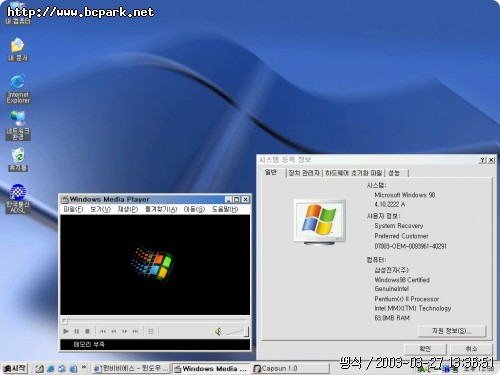Viewport: 500px width, 375px height.
Task: Click the Windows logo monitor image in System Properties
Action: (320, 222)
